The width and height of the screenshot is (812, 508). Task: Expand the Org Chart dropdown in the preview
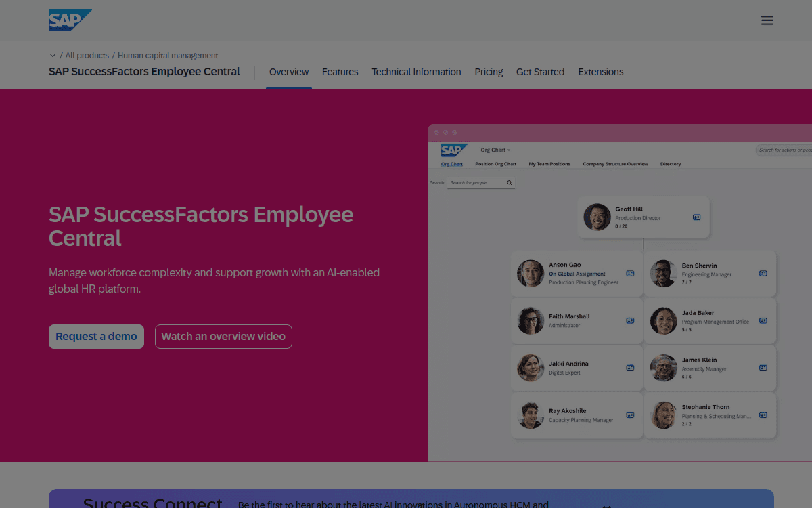(x=495, y=150)
